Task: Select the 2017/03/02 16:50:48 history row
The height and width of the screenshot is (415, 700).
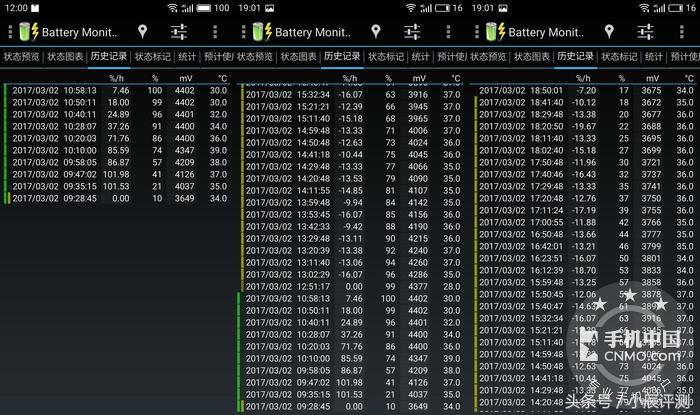Action: tap(585, 234)
